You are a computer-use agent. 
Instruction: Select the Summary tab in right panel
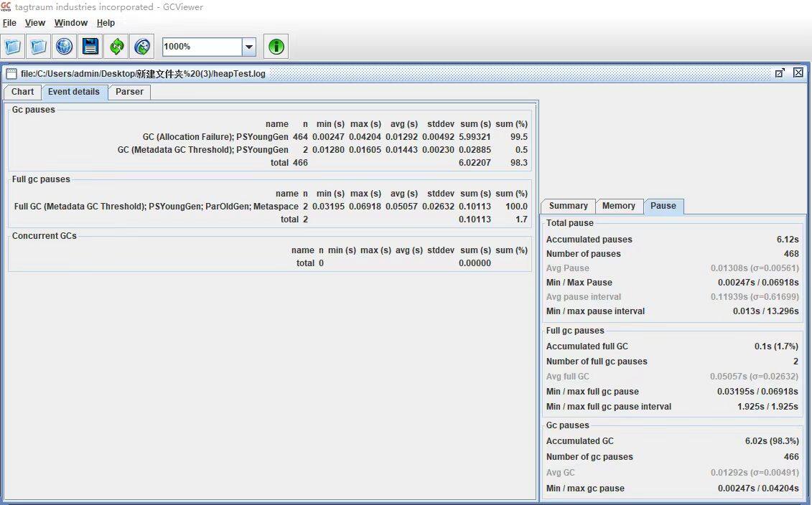(x=568, y=206)
